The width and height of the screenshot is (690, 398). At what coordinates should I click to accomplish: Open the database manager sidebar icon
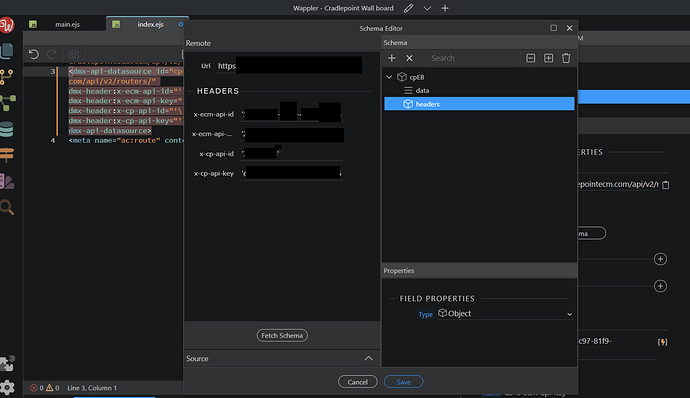coord(7,129)
